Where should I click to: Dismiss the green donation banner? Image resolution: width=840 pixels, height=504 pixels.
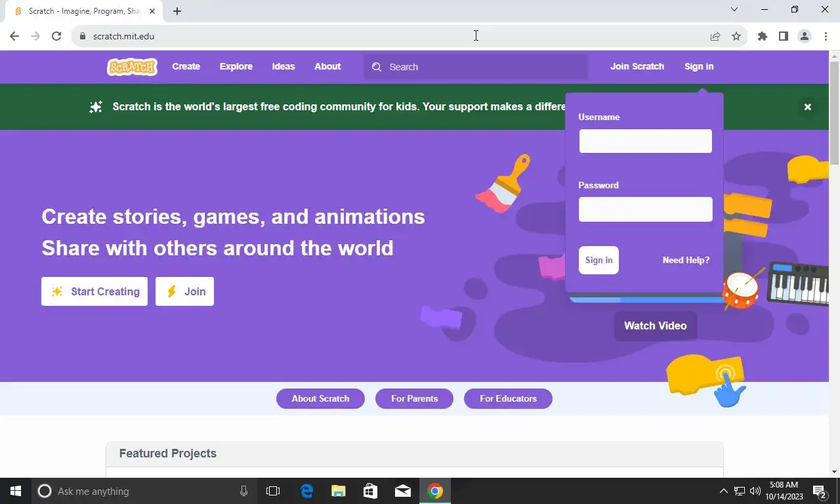808,106
